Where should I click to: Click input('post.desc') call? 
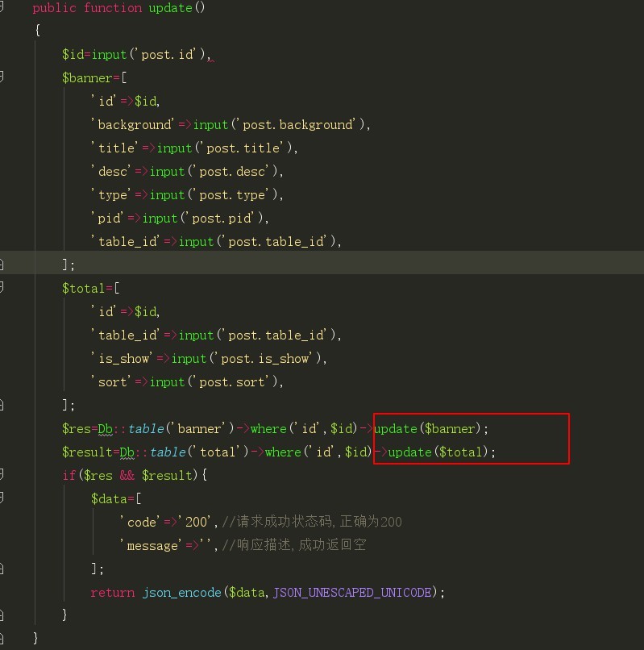tap(214, 171)
